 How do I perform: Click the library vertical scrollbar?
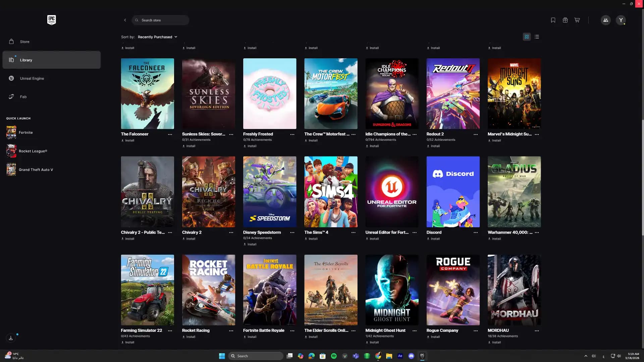(x=643, y=178)
